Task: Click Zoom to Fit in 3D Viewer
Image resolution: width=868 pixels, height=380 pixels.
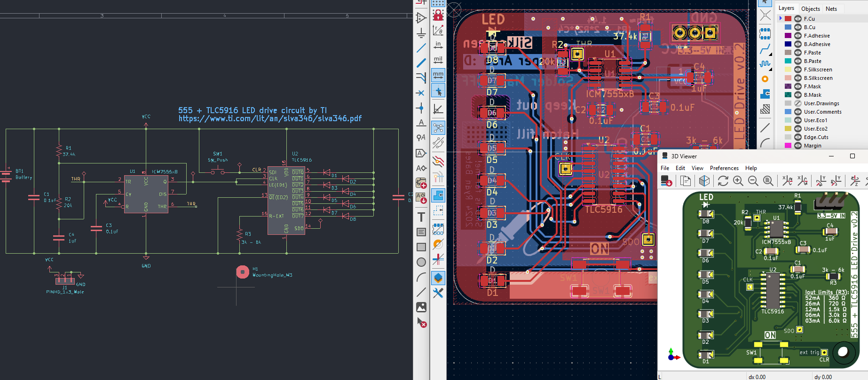Action: point(768,181)
